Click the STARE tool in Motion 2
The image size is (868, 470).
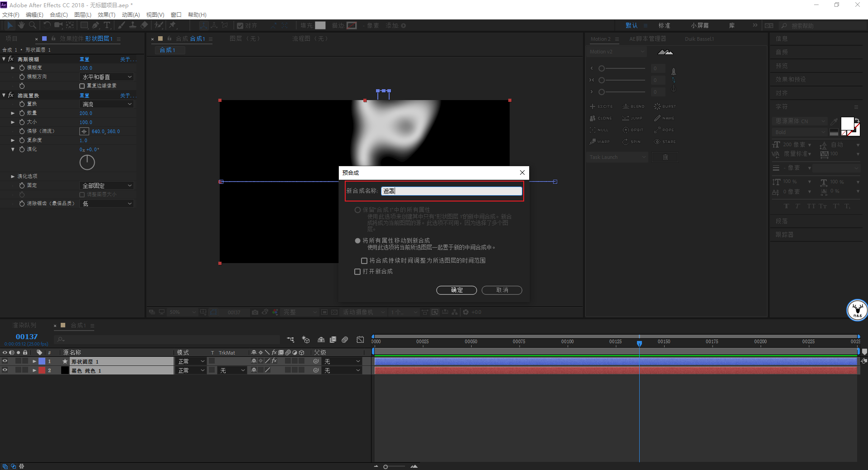tap(665, 142)
